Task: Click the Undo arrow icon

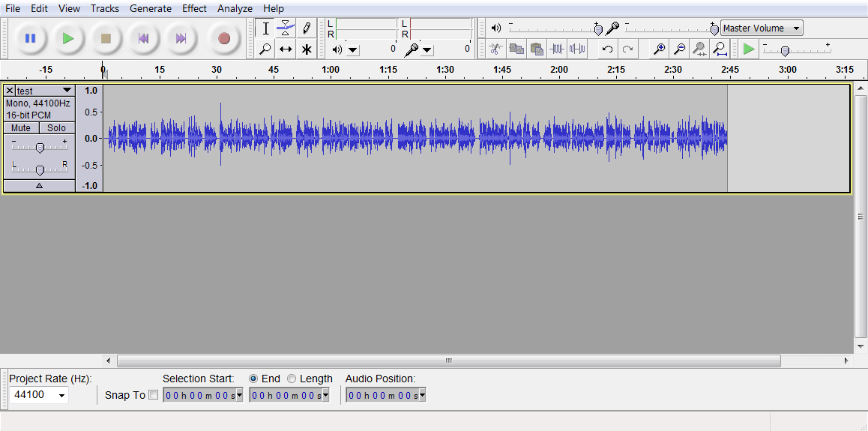Action: (x=607, y=49)
